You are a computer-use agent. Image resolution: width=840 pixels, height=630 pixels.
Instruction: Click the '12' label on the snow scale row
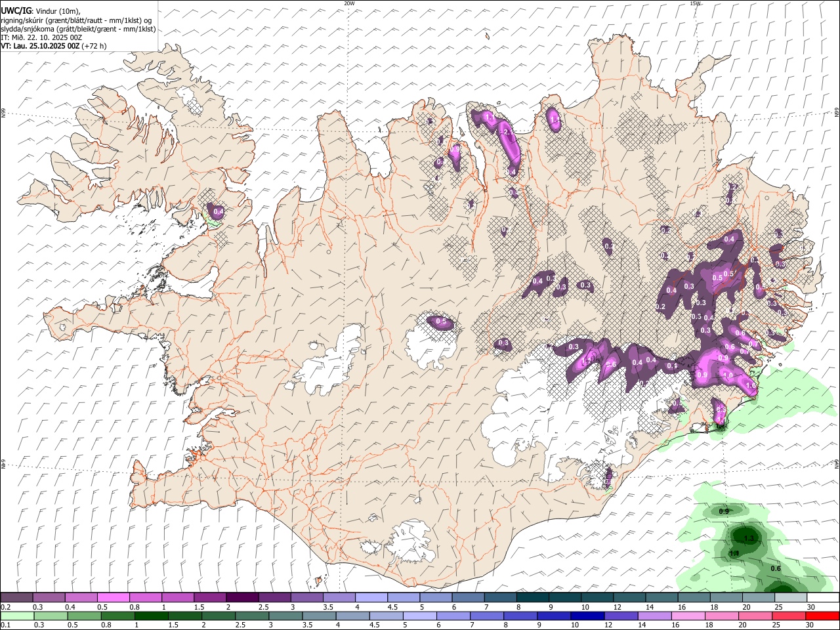617,608
